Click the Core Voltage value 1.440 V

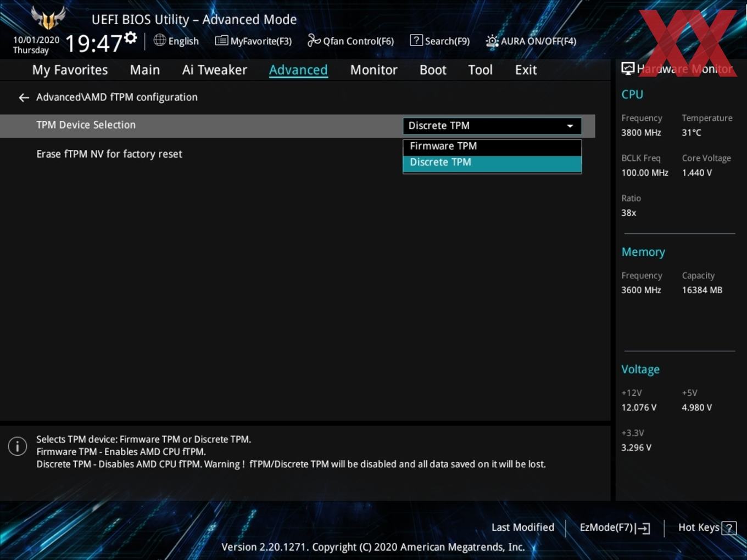[x=697, y=173]
